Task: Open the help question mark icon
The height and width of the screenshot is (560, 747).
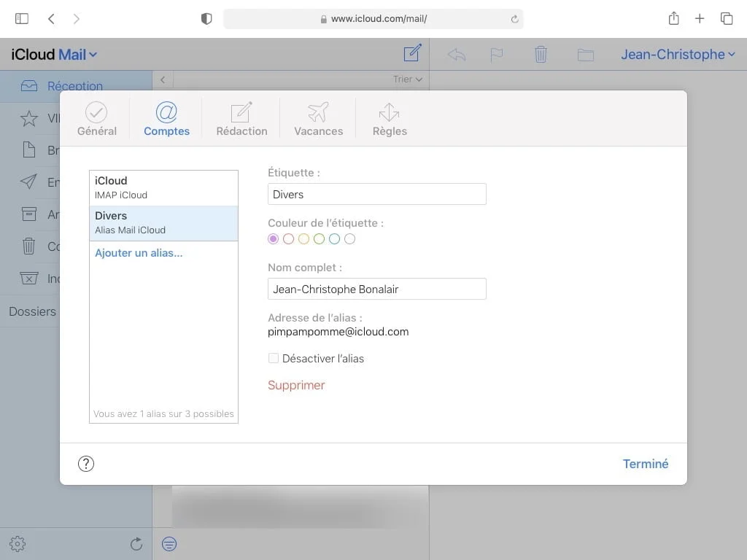Action: (85, 463)
